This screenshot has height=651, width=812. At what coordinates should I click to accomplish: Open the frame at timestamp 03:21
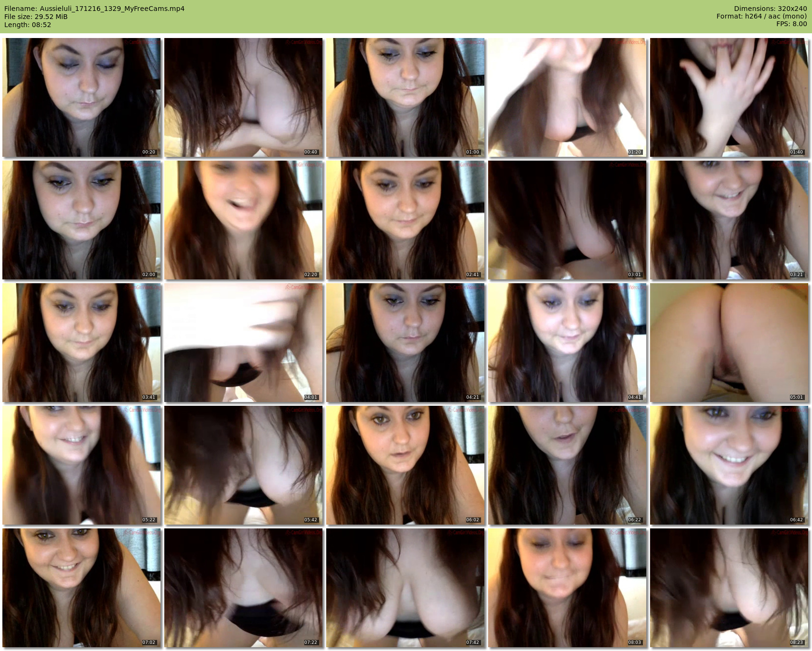729,220
